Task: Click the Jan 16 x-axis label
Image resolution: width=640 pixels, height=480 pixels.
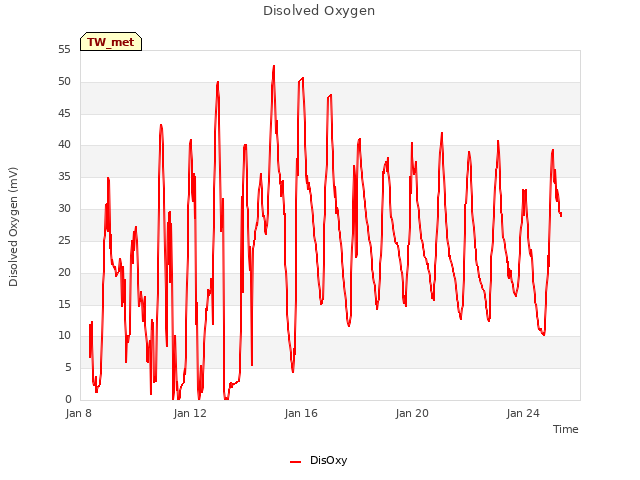Action: click(x=301, y=413)
